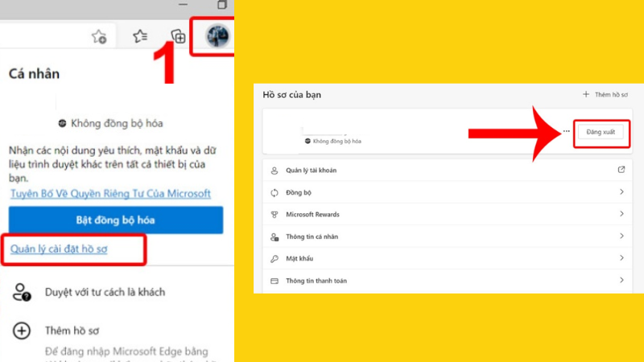The width and height of the screenshot is (644, 362).
Task: Expand Thông tin cá nhân row chevron
Action: [621, 237]
